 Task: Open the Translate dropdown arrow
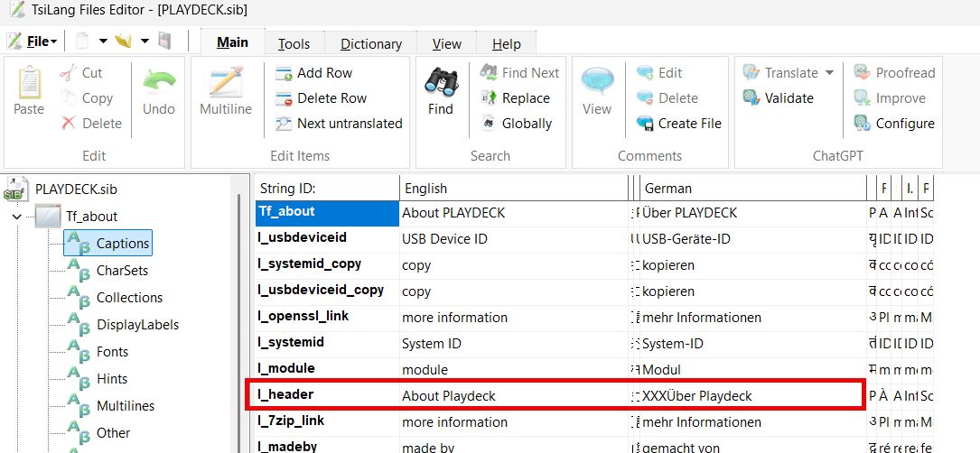[828, 73]
